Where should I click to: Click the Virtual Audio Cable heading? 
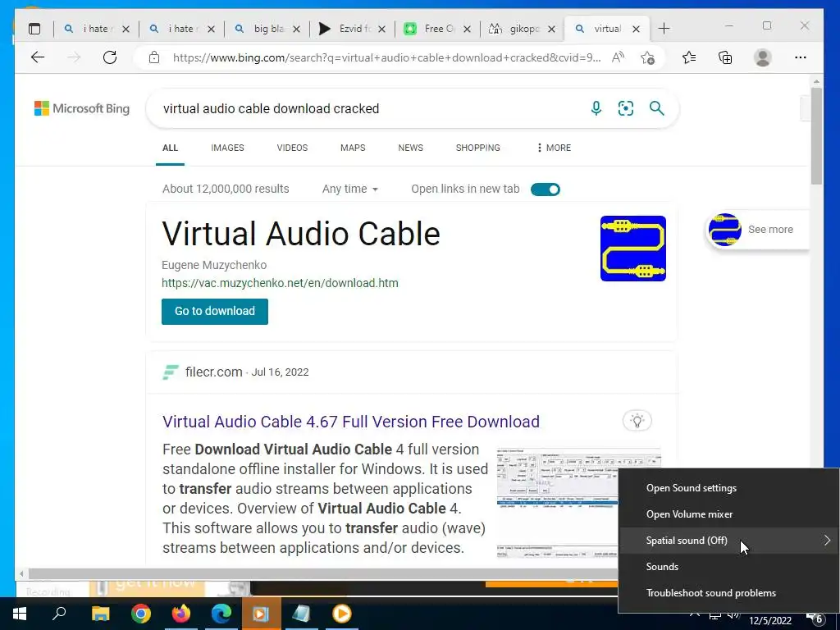click(x=301, y=234)
